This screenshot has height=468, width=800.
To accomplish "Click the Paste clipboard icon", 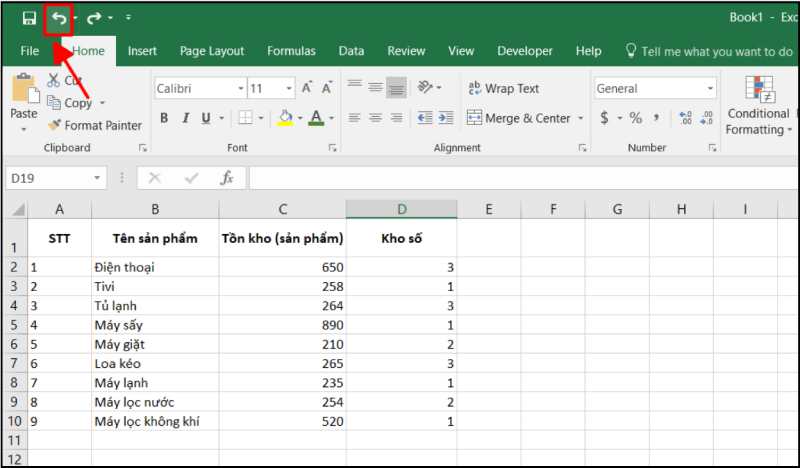I will (x=24, y=89).
